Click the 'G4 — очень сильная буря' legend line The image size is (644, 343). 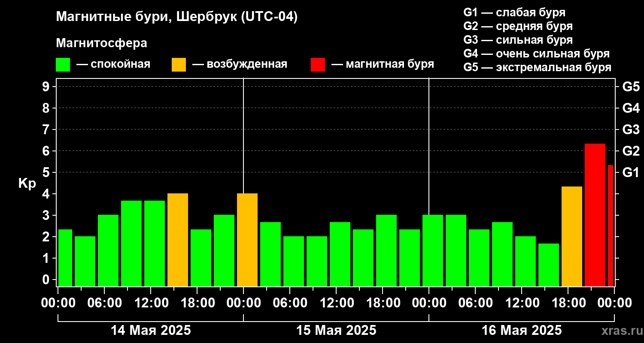536,54
